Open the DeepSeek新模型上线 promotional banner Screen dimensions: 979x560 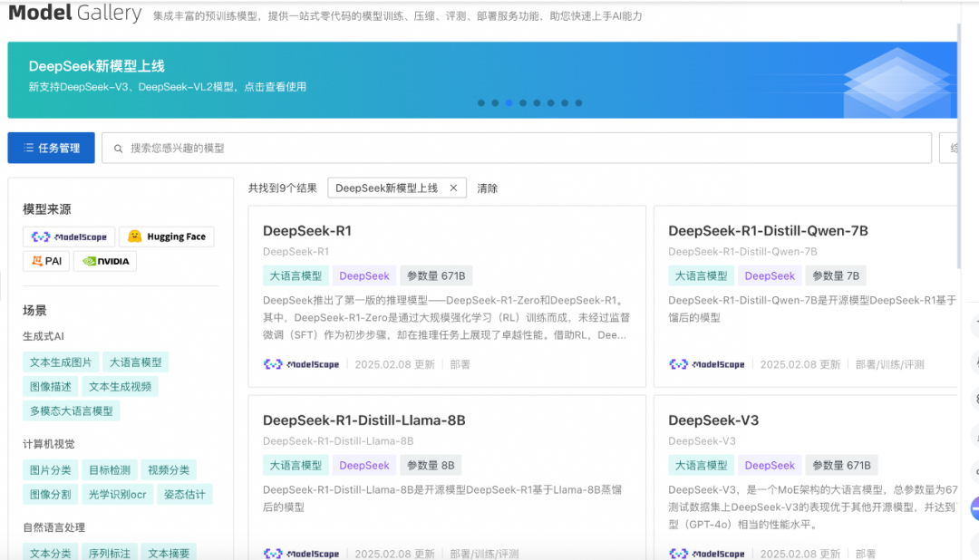[x=482, y=80]
